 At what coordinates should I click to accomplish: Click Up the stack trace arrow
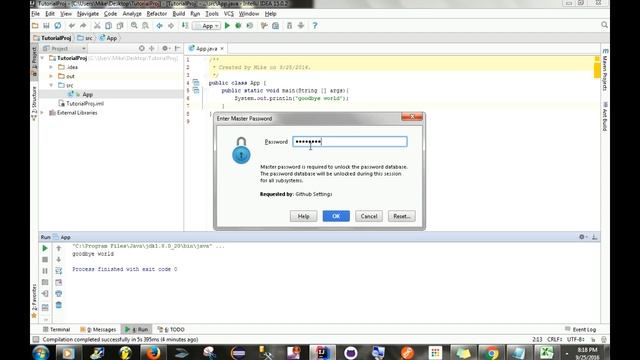point(59,248)
